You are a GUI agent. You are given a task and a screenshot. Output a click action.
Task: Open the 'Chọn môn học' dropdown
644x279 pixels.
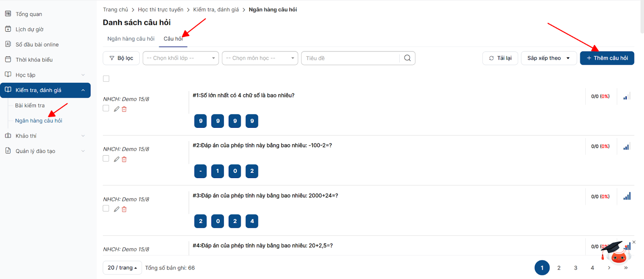260,58
